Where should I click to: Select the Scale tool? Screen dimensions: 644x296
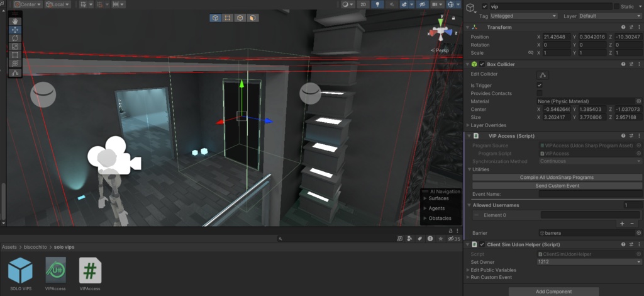click(x=15, y=47)
